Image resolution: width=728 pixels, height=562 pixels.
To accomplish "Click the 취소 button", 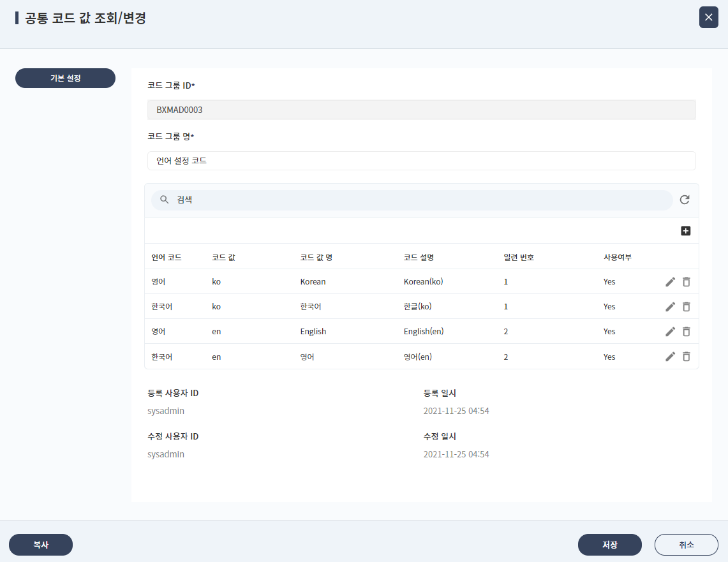I will (x=687, y=545).
